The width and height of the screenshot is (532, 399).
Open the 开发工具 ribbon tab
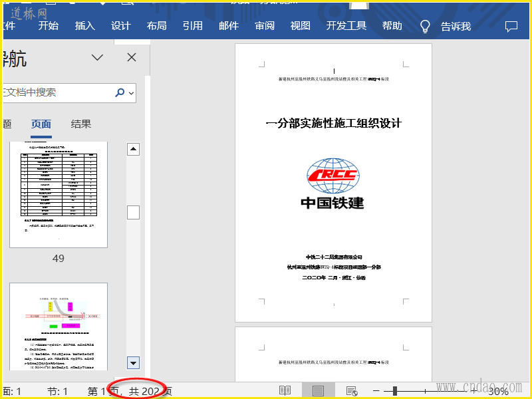[x=346, y=26]
